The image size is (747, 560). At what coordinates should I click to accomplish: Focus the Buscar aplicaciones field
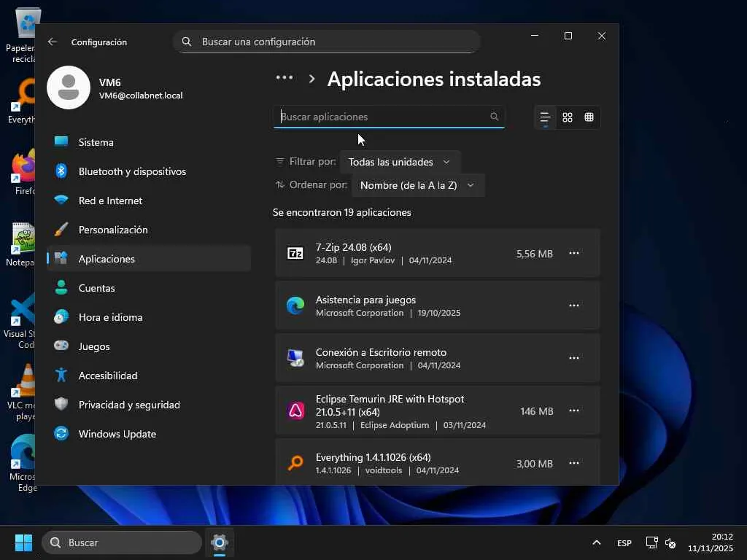(x=389, y=117)
